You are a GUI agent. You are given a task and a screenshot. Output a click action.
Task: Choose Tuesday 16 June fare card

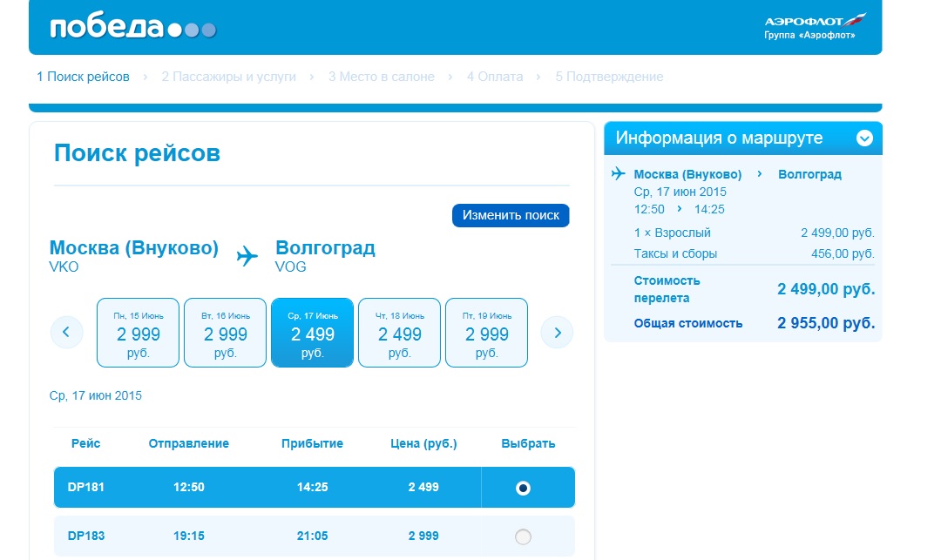click(225, 333)
